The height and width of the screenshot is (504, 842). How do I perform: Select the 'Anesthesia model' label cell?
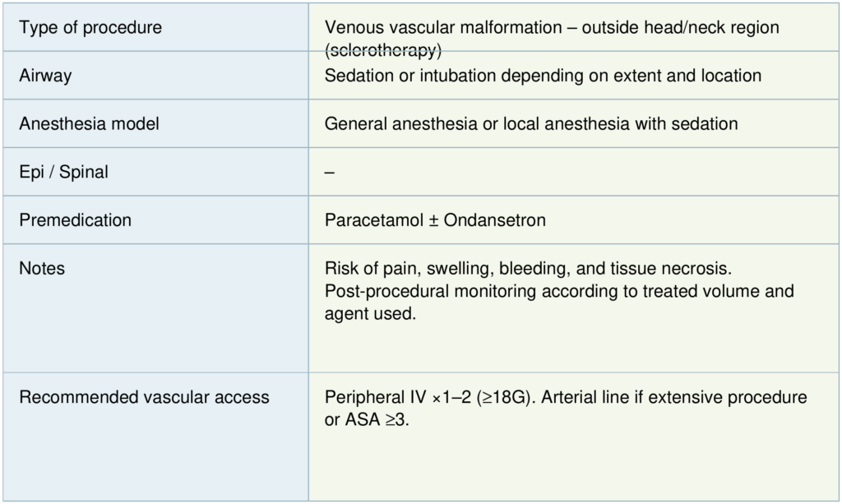(89, 124)
